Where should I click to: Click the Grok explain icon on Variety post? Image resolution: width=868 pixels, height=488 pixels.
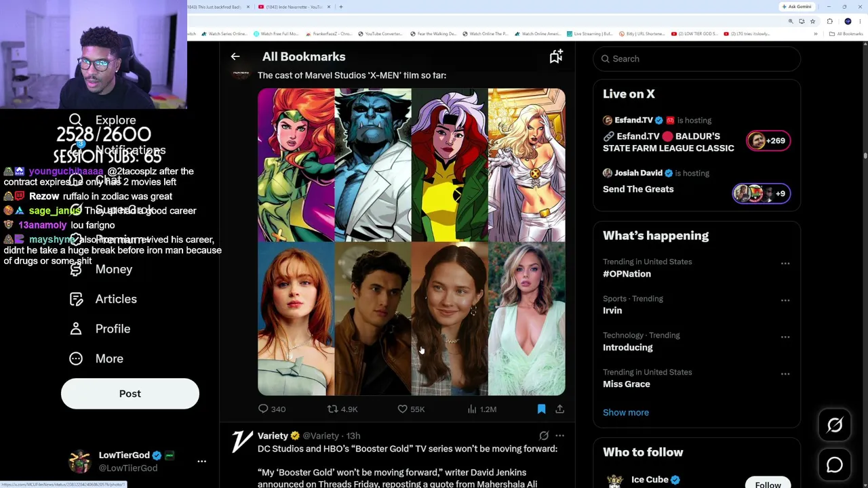click(544, 436)
